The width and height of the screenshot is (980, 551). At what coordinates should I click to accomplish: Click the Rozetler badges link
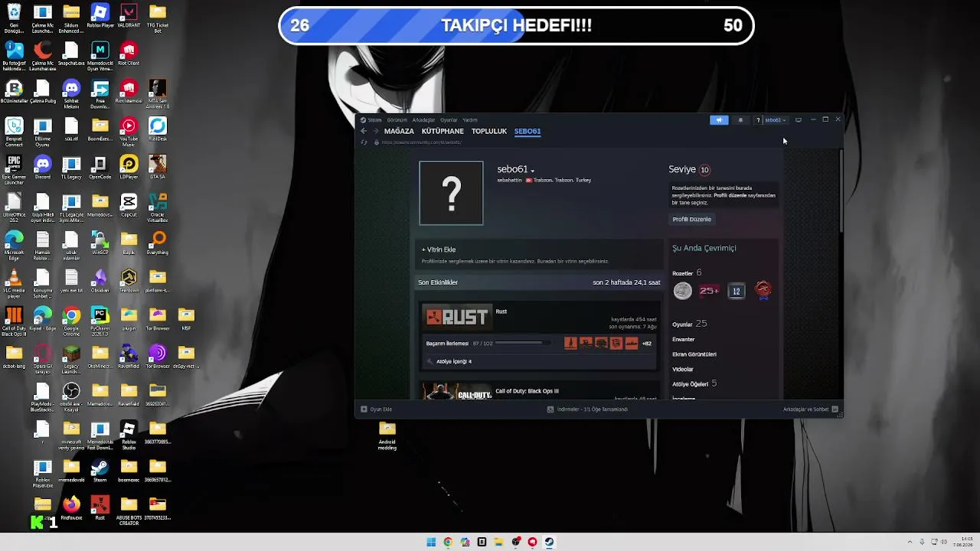(687, 273)
